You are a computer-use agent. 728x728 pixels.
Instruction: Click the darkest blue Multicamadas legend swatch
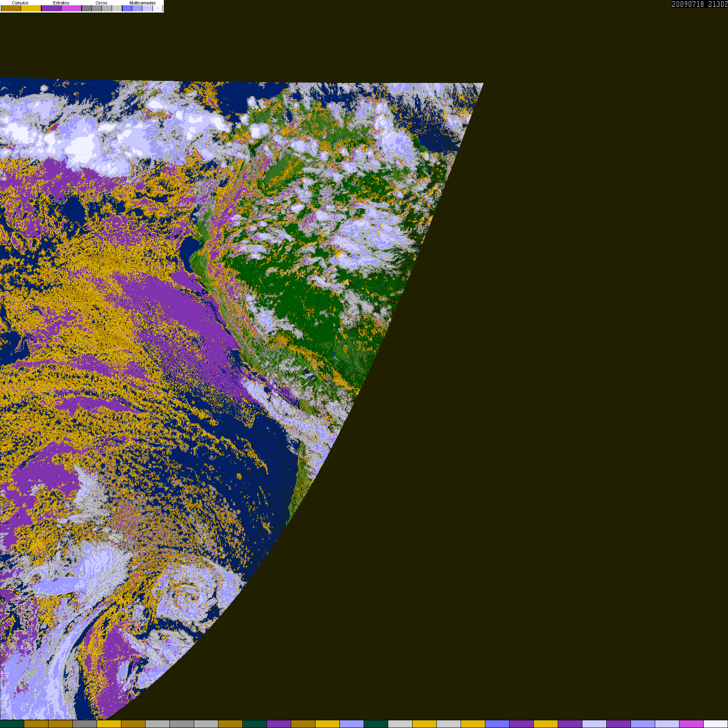pyautogui.click(x=127, y=8)
